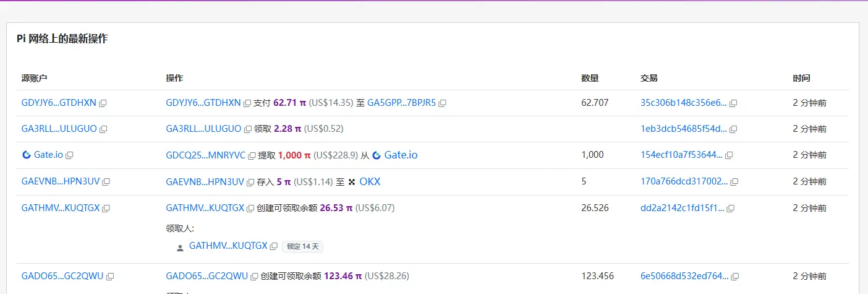
Task: Open source account GADO65...GC2QWU
Action: click(62, 275)
